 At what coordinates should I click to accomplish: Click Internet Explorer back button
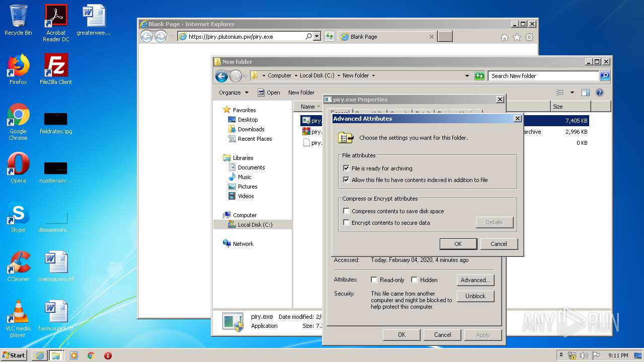(146, 36)
